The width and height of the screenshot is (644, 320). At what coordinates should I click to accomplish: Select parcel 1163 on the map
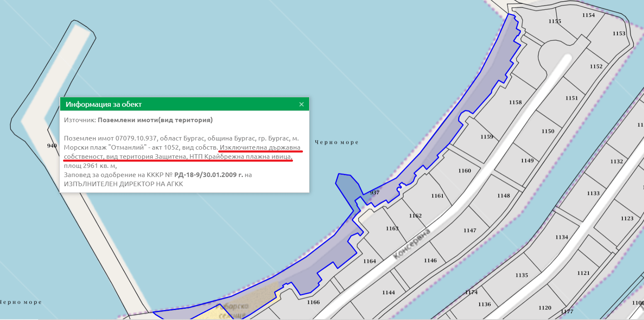pos(392,229)
